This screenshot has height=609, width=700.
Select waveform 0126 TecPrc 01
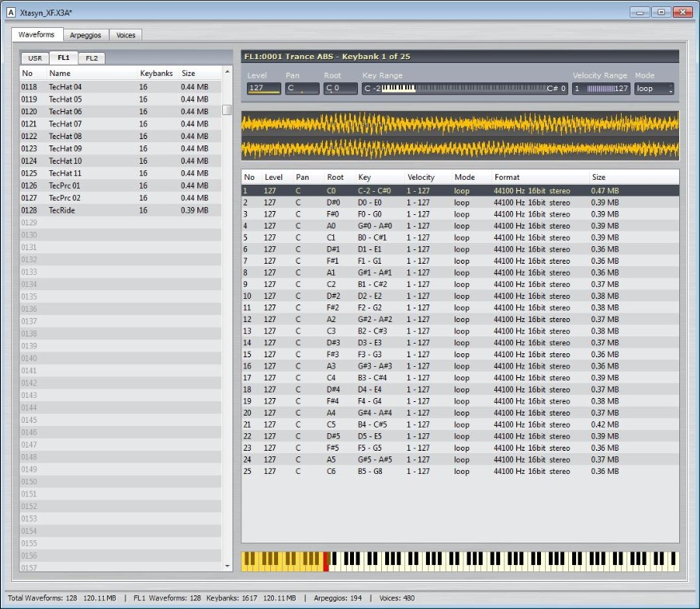pyautogui.click(x=121, y=185)
